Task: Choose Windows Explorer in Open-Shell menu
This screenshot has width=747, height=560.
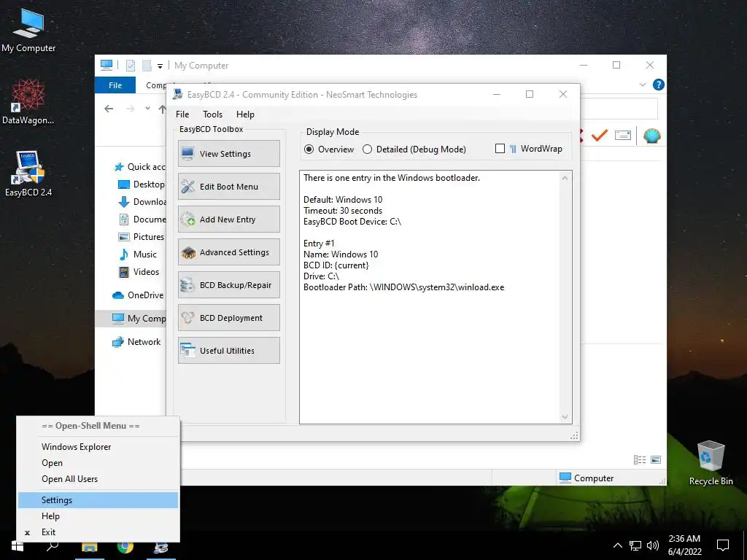Action: (x=98, y=447)
